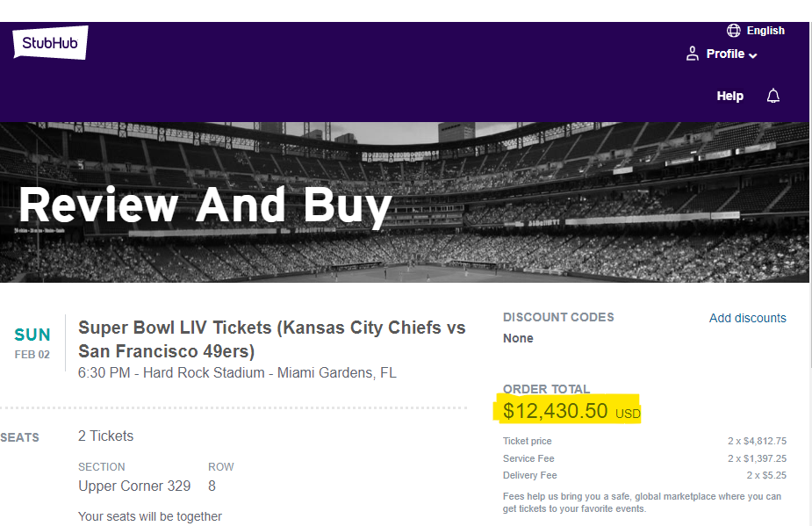
Task: Click the 2 Tickets seats text
Action: (105, 436)
